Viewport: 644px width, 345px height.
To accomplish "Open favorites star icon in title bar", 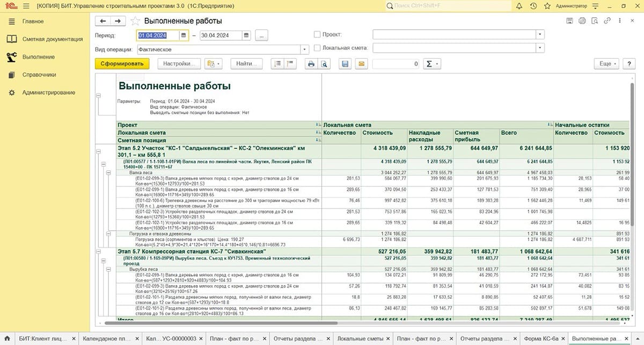I will [547, 6].
